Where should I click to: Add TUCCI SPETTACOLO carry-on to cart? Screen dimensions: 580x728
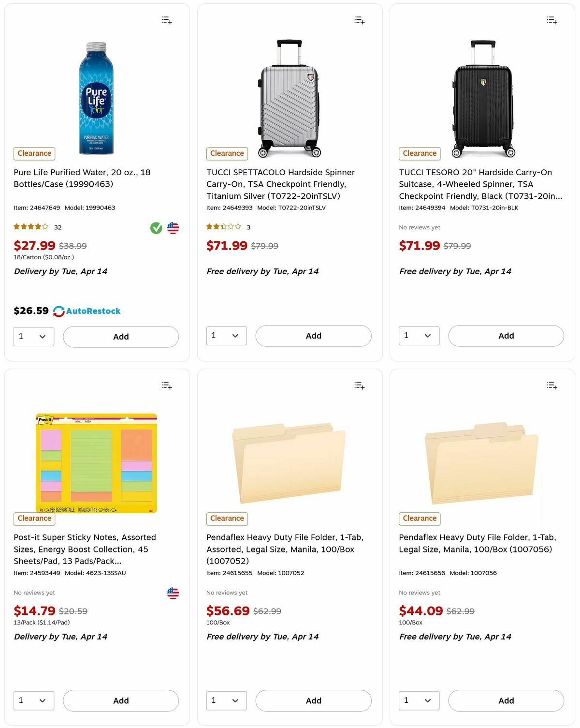coord(313,335)
